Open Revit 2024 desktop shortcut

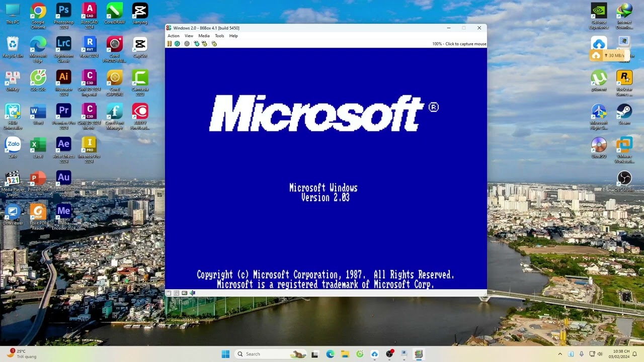[x=89, y=47]
